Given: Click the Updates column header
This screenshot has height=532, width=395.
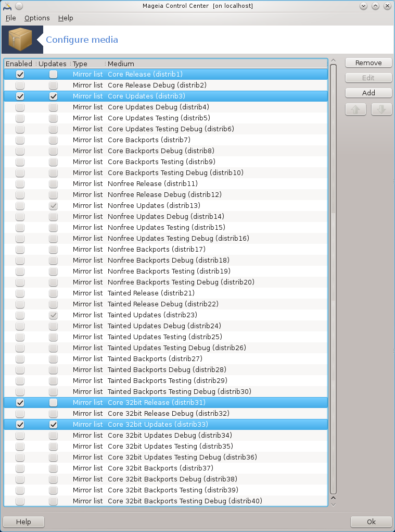Looking at the screenshot, I should 53,64.
